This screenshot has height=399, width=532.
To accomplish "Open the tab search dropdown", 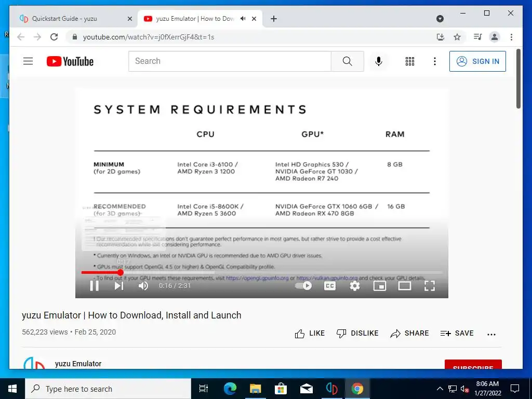I will point(440,19).
